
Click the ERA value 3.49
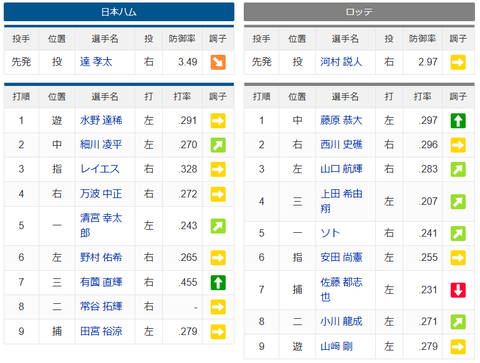click(x=188, y=62)
